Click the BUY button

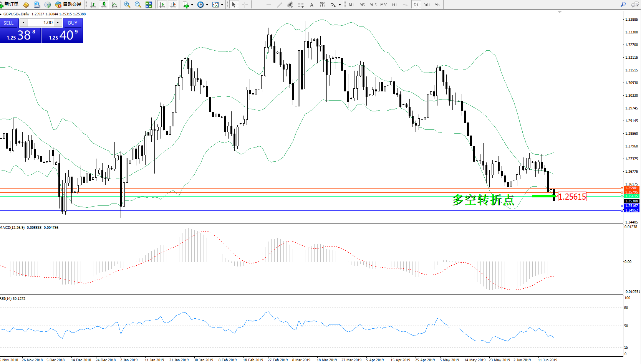point(73,23)
